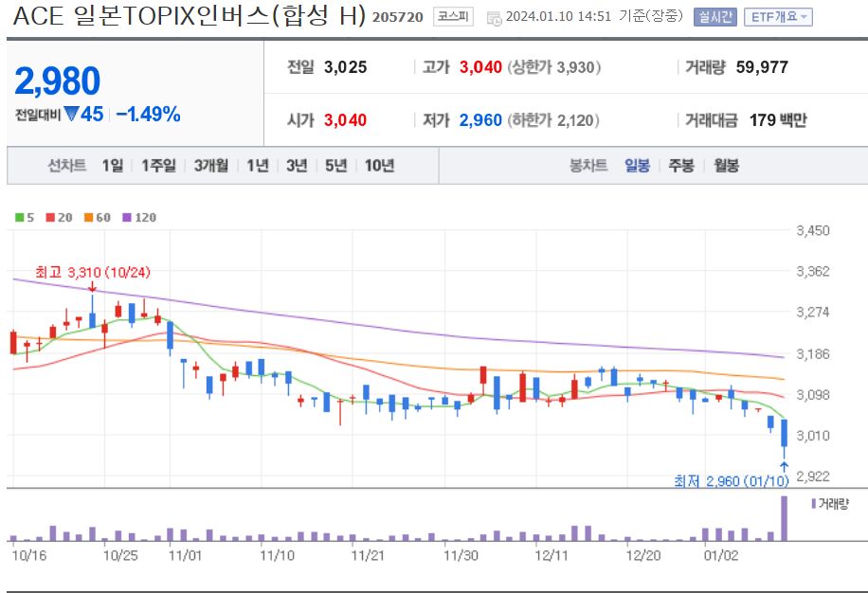
Task: Select the 일봉 daily candle chart
Action: pyautogui.click(x=637, y=166)
